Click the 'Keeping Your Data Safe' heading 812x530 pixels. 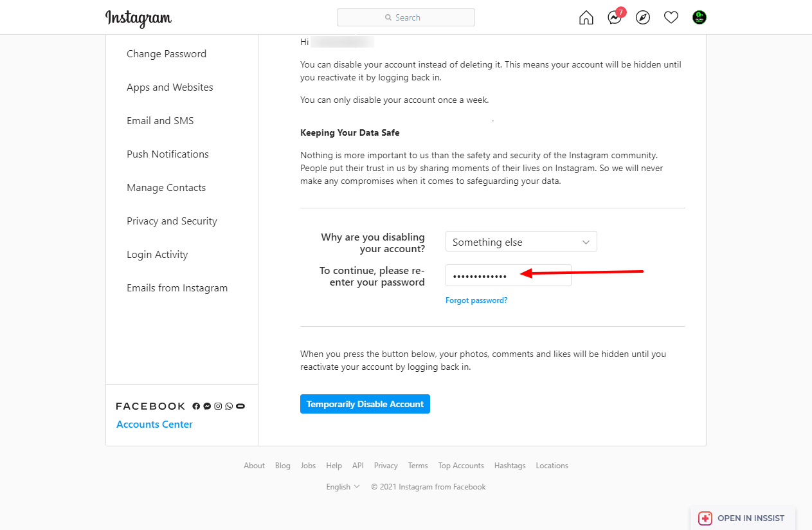350,132
